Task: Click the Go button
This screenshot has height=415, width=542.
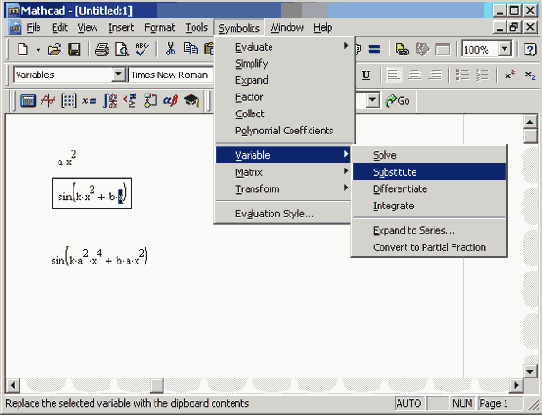Action: tap(398, 101)
